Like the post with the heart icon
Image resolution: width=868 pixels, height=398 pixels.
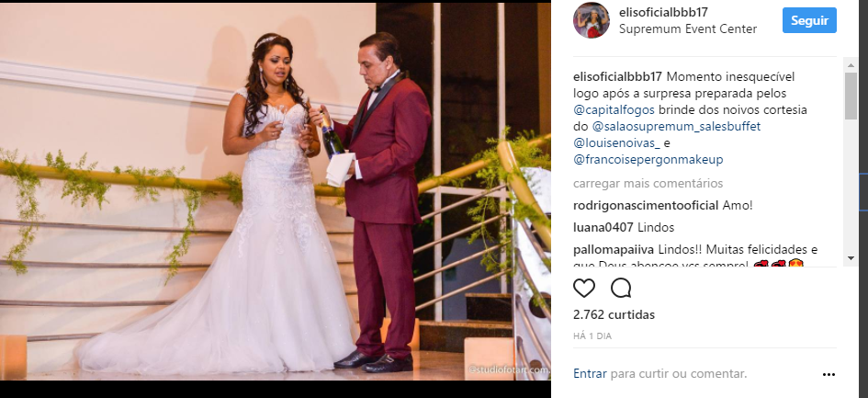coord(583,289)
